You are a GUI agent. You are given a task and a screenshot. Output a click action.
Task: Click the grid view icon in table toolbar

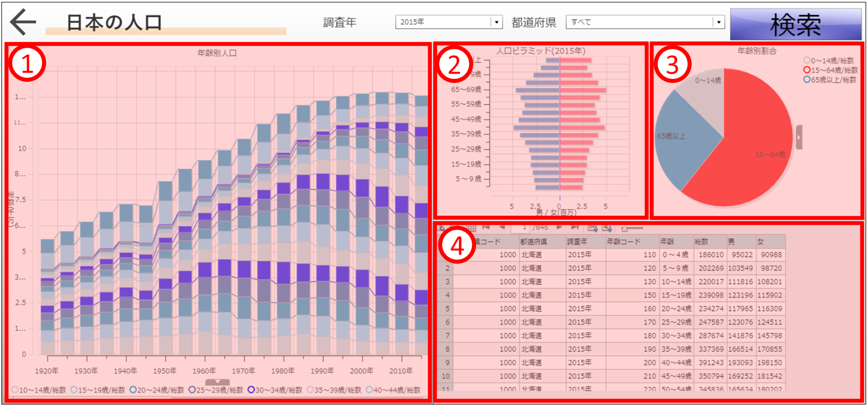coord(471,228)
